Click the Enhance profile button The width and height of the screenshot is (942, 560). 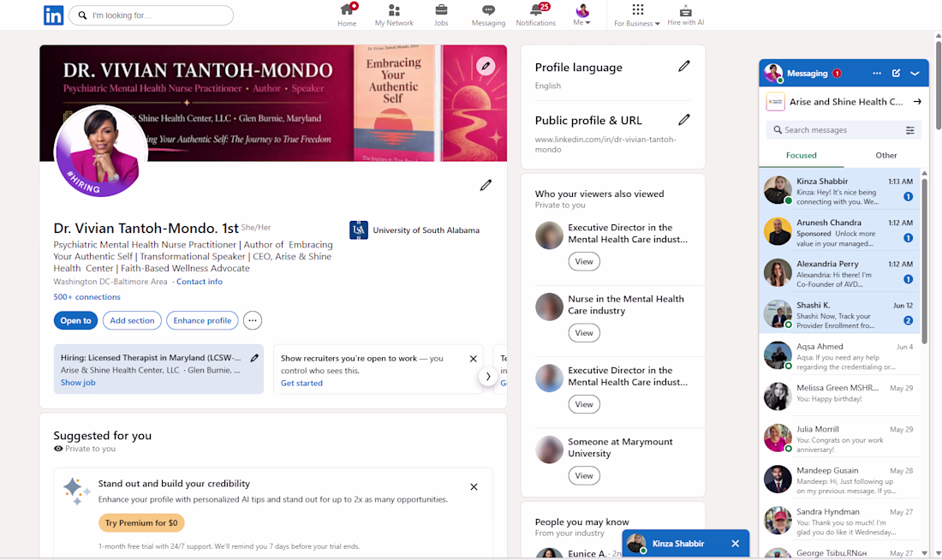pos(202,320)
